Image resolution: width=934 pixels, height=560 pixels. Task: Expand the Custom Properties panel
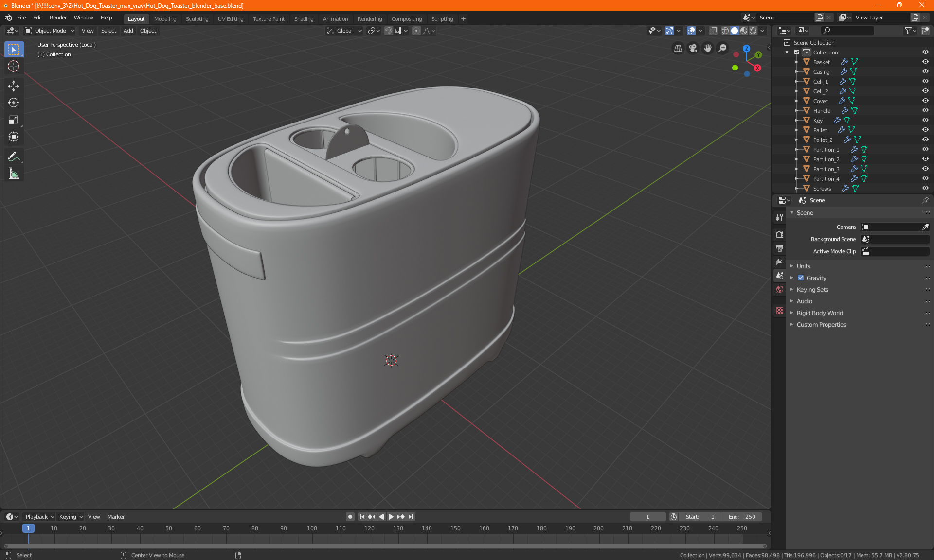[821, 324]
